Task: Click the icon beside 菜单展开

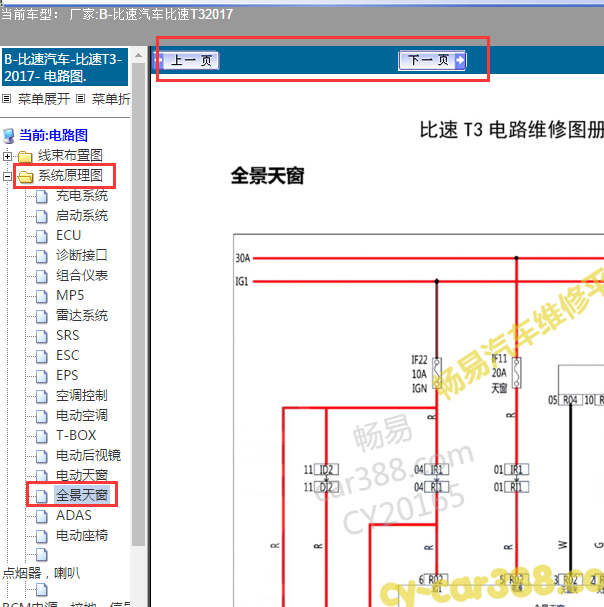Action: (7, 99)
